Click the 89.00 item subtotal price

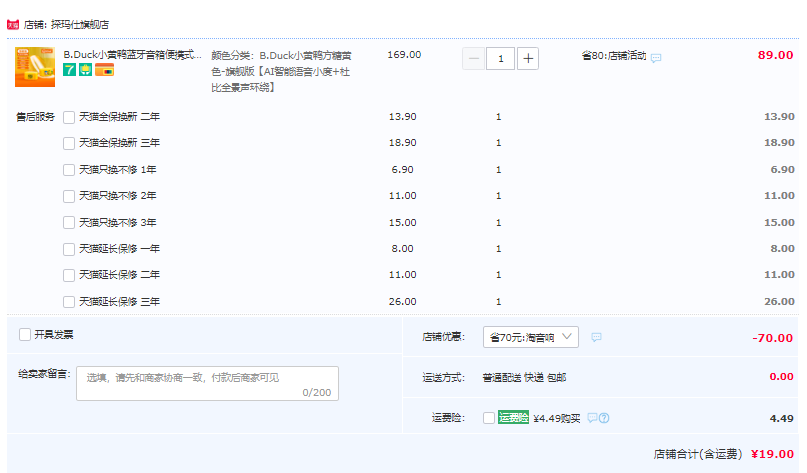point(775,55)
